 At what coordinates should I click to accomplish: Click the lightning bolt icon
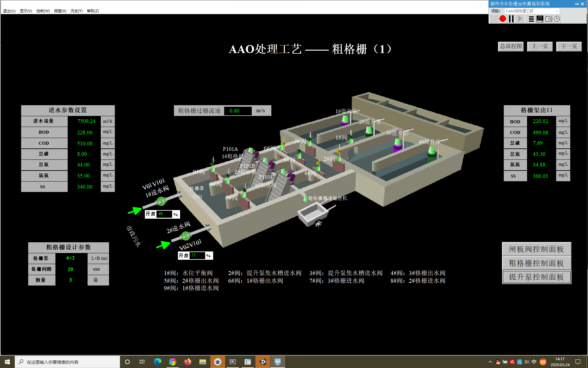[494, 19]
